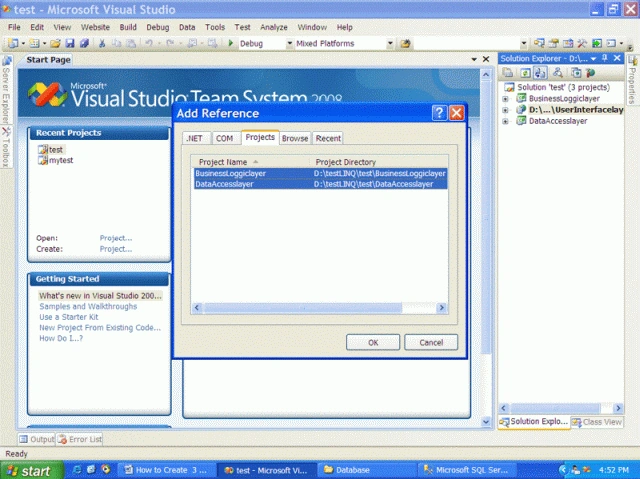Click the Paste toolbar icon
This screenshot has height=479, width=640.
[131, 43]
